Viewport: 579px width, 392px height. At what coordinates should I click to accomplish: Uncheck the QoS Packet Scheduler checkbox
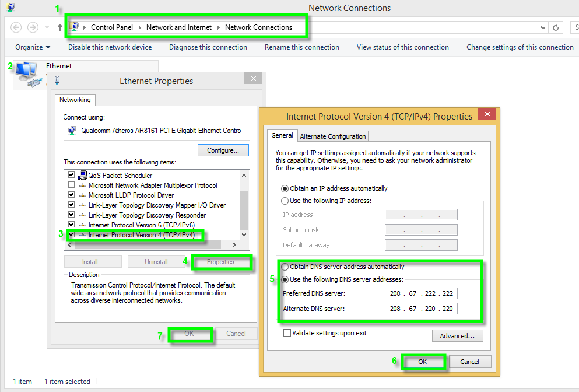click(x=71, y=175)
